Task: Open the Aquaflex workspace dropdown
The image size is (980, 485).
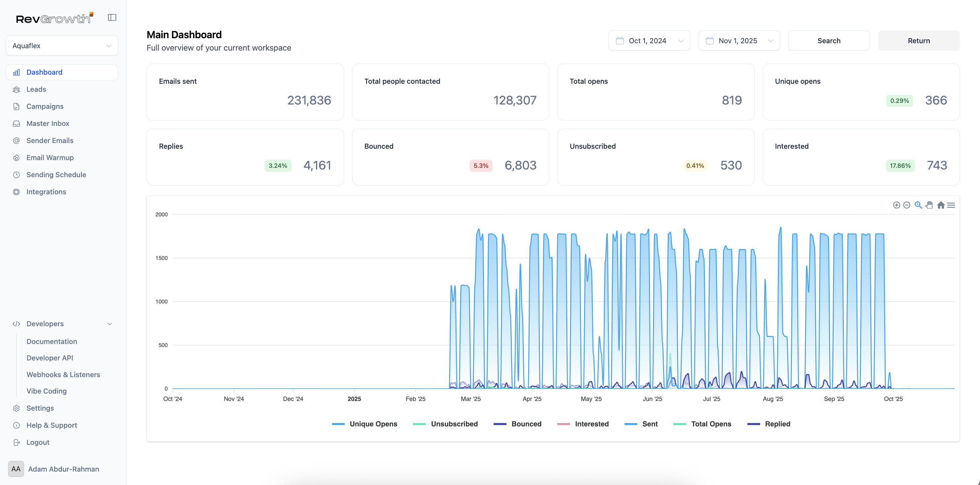Action: (x=62, y=46)
